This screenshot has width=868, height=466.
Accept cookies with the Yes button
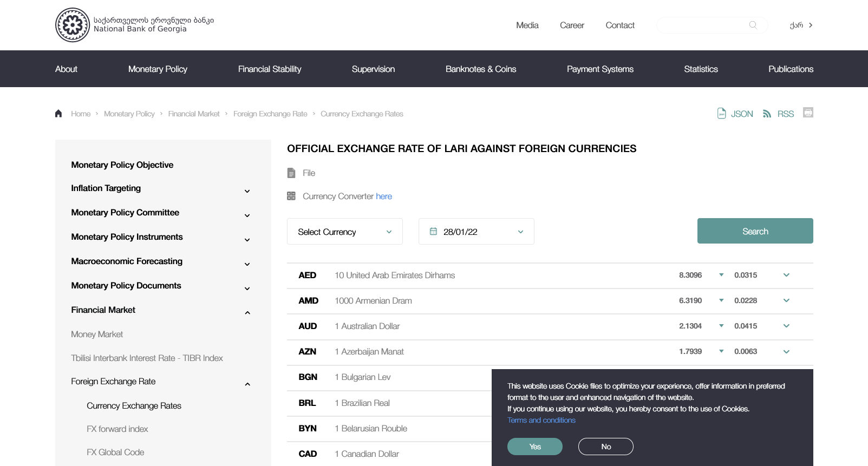[x=534, y=447]
